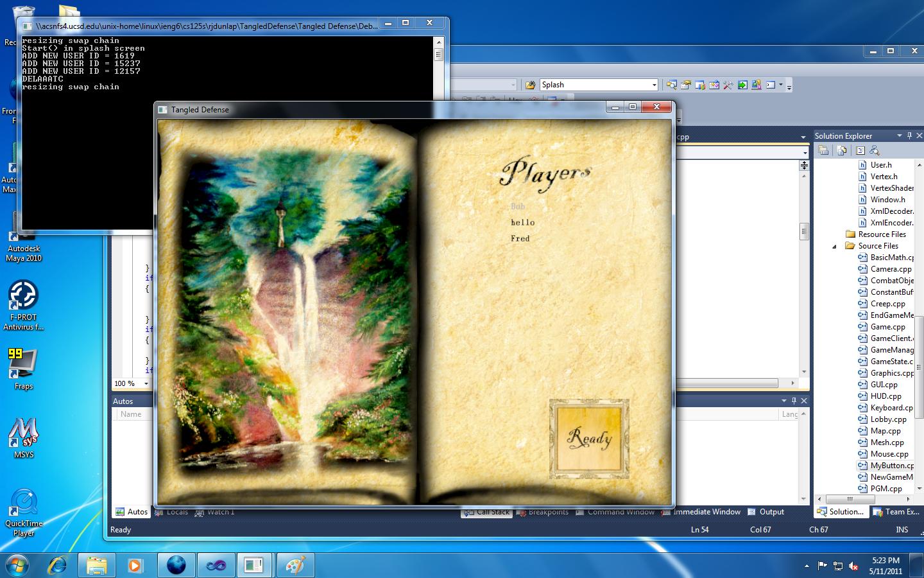Select the Resource Files folder
Screen dimensions: 924x578
click(x=876, y=234)
